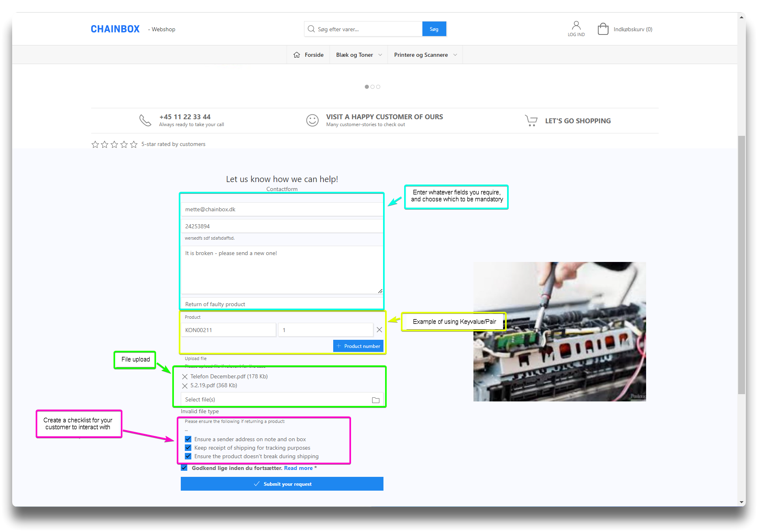Click the plus Product number button
Screen dimensions: 758x532
(x=358, y=346)
